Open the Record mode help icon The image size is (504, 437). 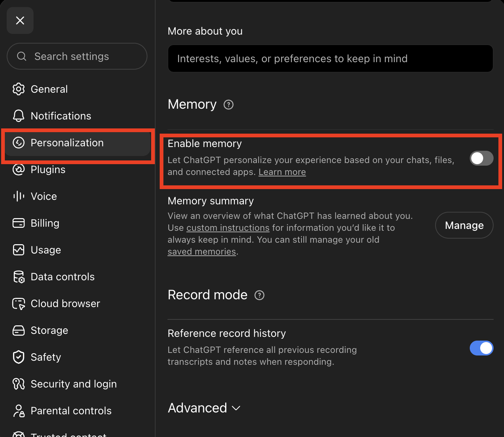tap(259, 295)
